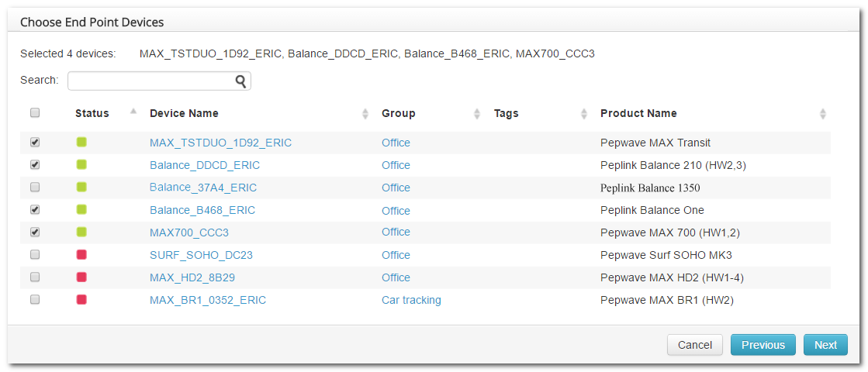Click the green status icon for MAX_TSTDUO_1D92_ERIC
The image size is (868, 372).
click(x=81, y=143)
